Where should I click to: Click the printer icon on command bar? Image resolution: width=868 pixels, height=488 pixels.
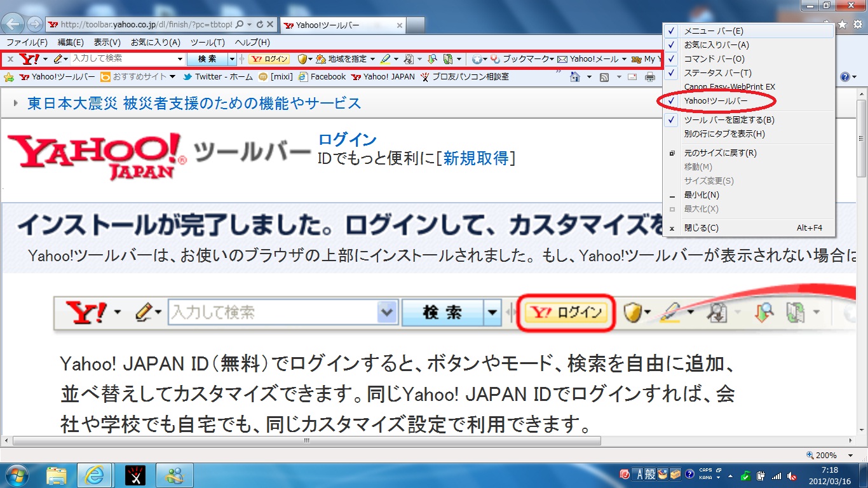coord(650,77)
